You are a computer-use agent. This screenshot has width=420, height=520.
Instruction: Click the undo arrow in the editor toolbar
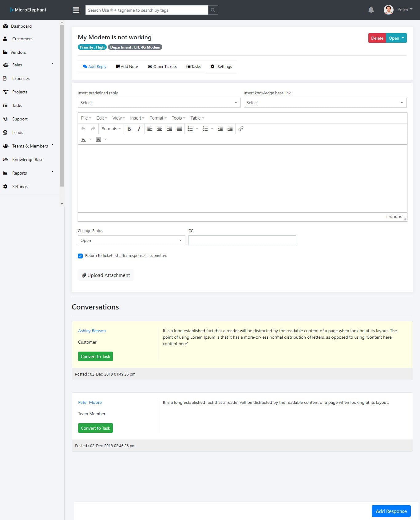(x=83, y=129)
